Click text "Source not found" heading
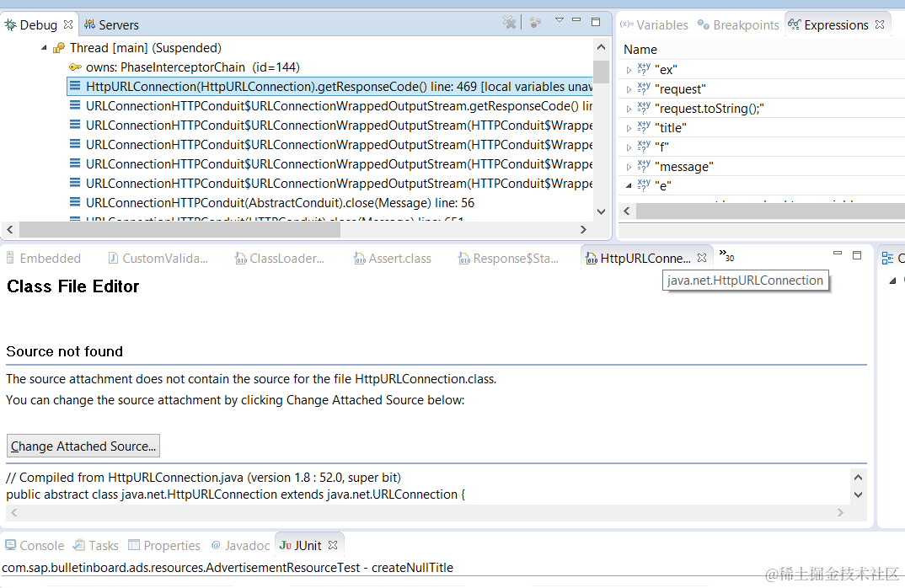The image size is (905, 588). tap(65, 351)
